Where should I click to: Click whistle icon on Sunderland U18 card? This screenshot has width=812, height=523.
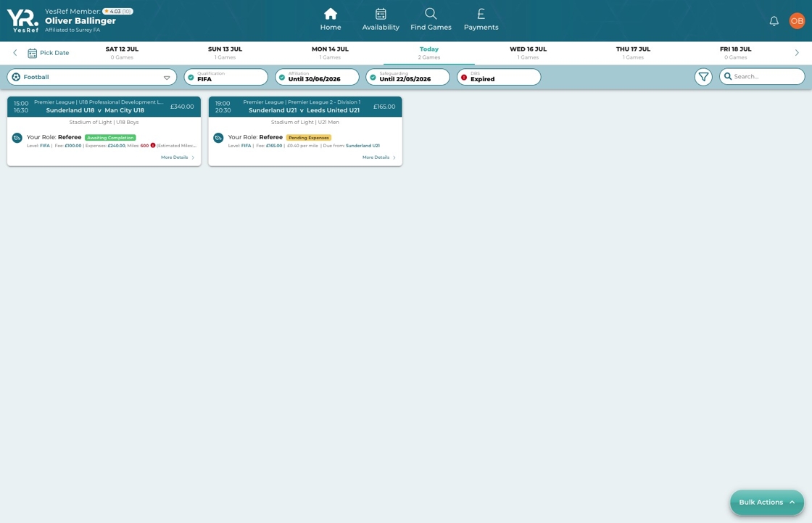tap(17, 138)
